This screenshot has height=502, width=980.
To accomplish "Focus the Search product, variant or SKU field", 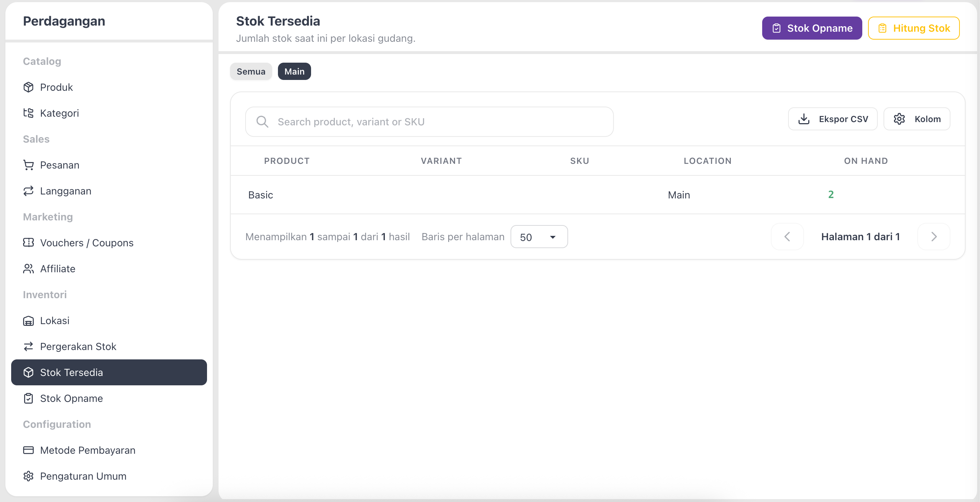I will point(429,122).
